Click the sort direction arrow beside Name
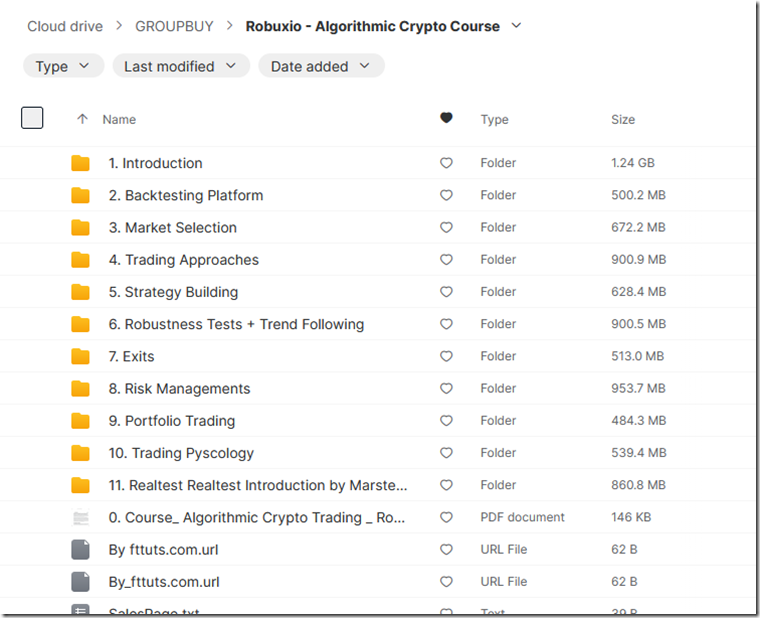Screen dimensions: 760x618 82,119
